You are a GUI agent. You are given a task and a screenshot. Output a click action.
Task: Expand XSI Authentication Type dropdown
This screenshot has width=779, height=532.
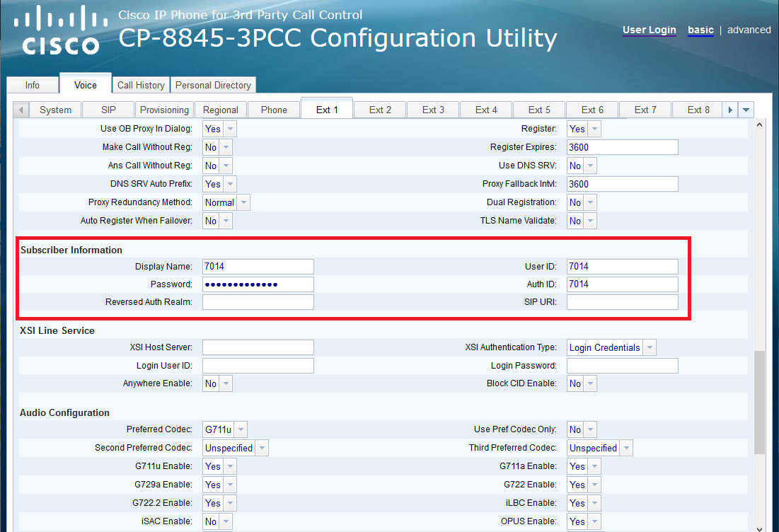coord(611,347)
